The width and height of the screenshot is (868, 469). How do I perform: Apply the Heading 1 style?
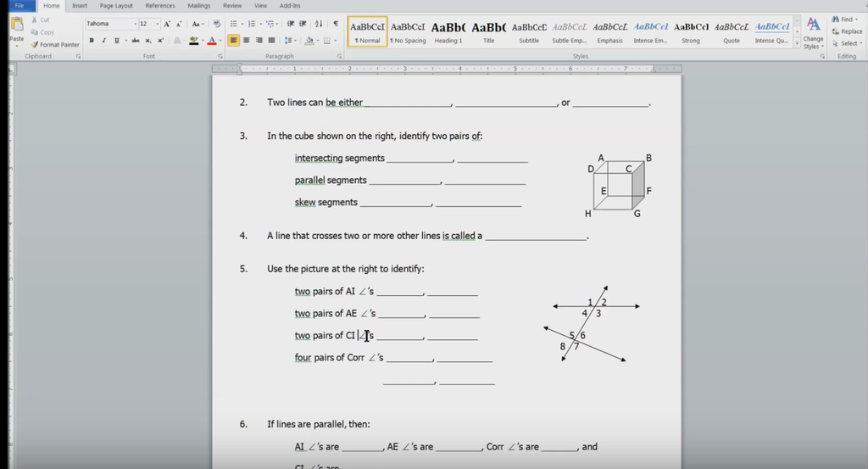[x=448, y=32]
